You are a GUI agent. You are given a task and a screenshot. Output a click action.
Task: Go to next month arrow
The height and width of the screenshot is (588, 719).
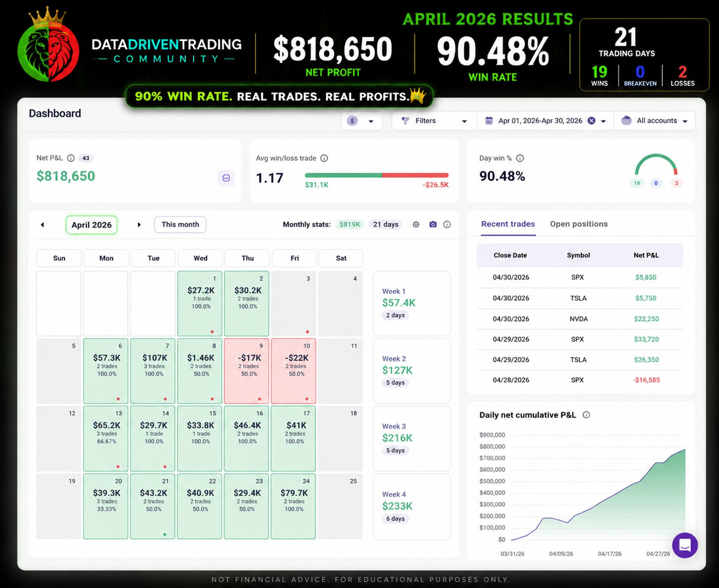pos(139,225)
